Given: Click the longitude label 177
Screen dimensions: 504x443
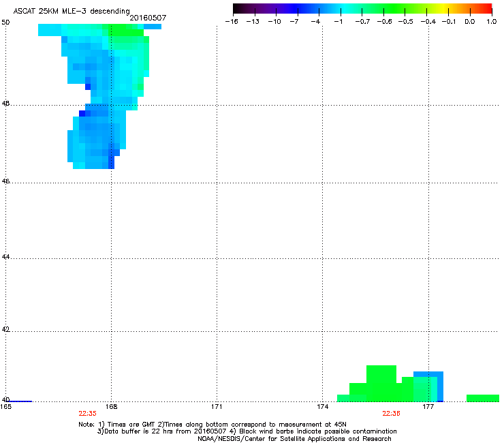Looking at the screenshot, I should 428,407.
